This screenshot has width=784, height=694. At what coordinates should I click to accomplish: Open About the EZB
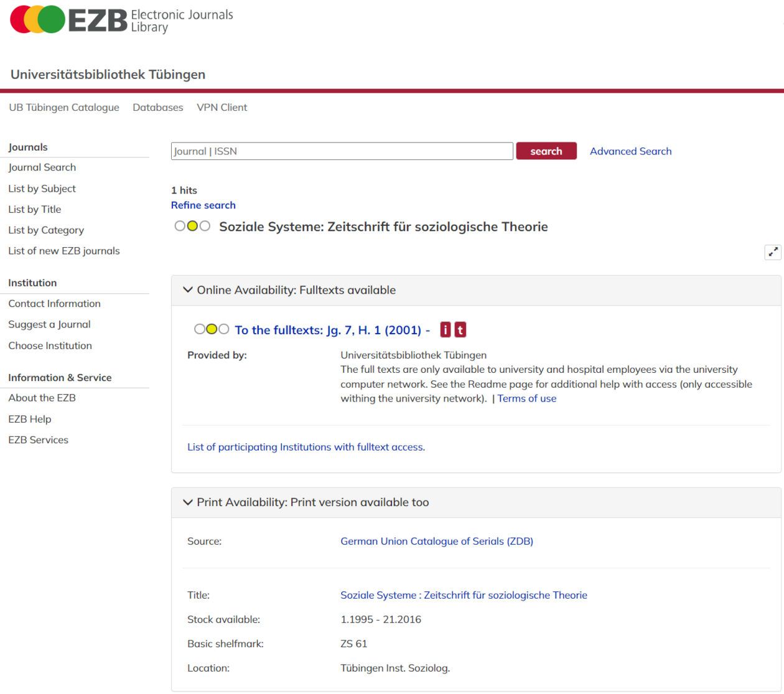(42, 398)
